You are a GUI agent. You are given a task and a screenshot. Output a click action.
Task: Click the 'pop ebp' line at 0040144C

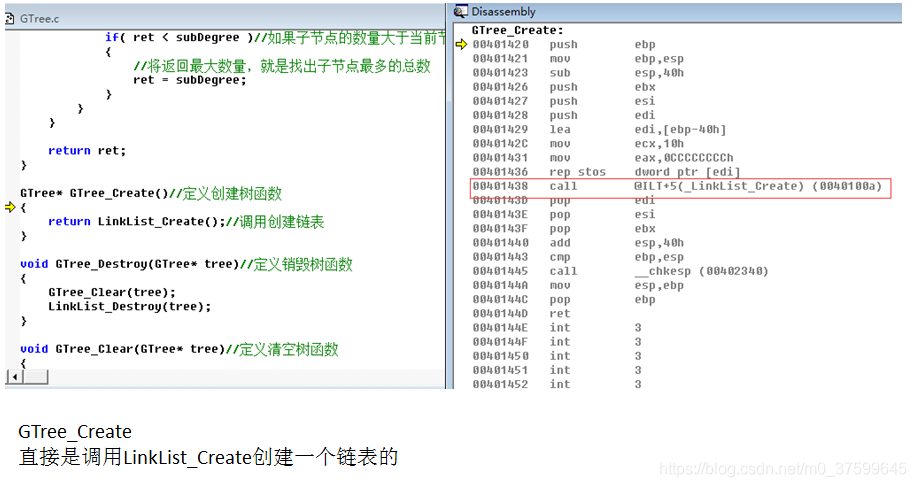point(564,300)
